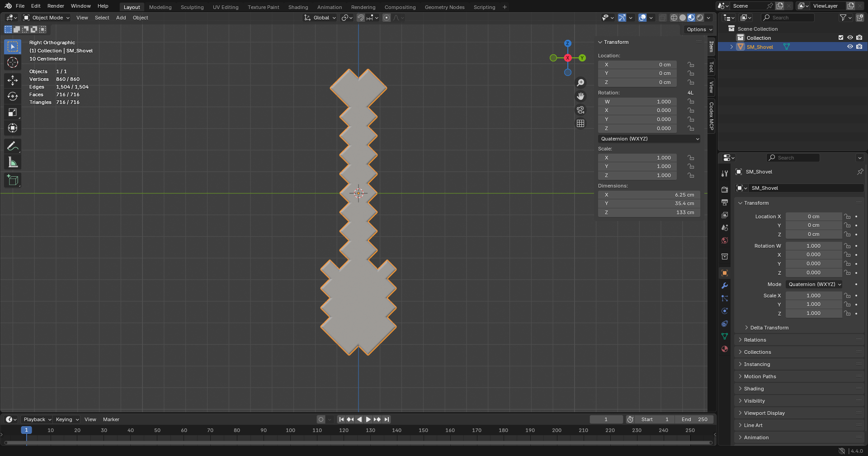Open the Render menu
The image size is (868, 456).
(56, 6)
